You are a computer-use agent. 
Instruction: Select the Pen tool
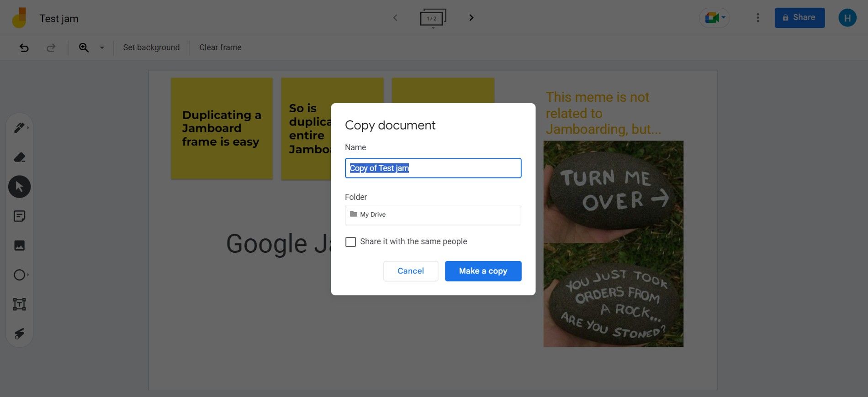(19, 128)
